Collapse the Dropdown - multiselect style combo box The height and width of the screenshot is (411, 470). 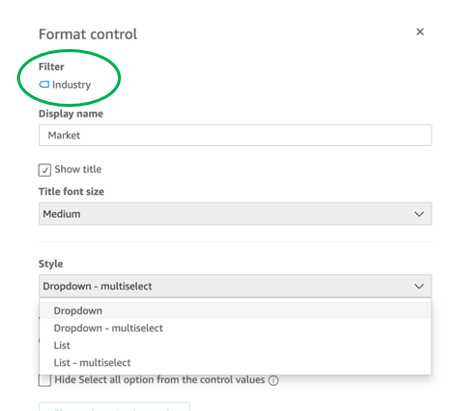click(x=235, y=286)
